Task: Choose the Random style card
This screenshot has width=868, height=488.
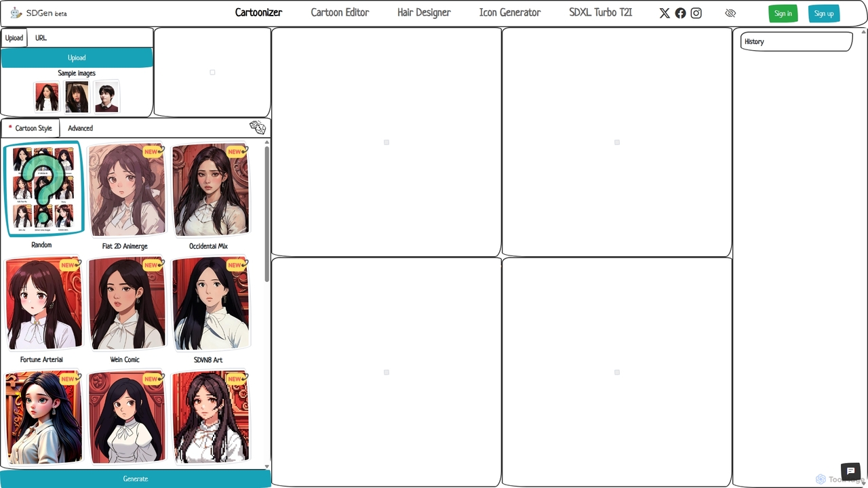Action: click(x=43, y=189)
